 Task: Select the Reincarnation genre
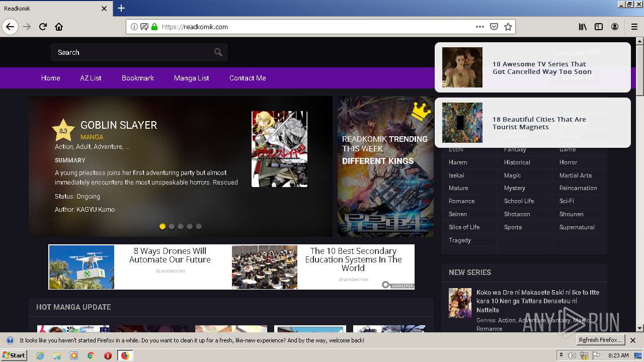578,188
